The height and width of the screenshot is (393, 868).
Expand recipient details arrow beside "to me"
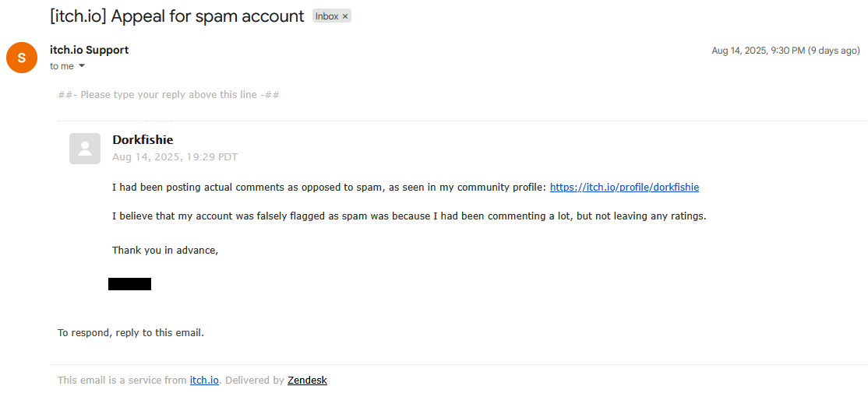click(x=82, y=66)
